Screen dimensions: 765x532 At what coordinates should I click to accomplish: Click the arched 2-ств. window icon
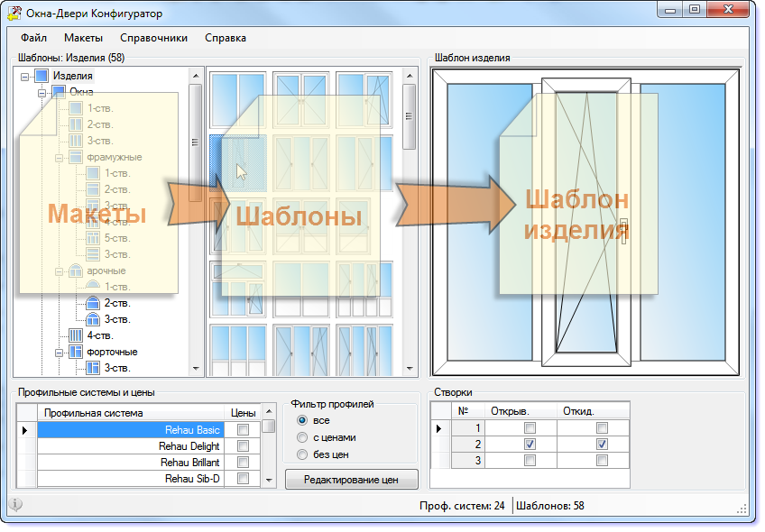coord(92,303)
